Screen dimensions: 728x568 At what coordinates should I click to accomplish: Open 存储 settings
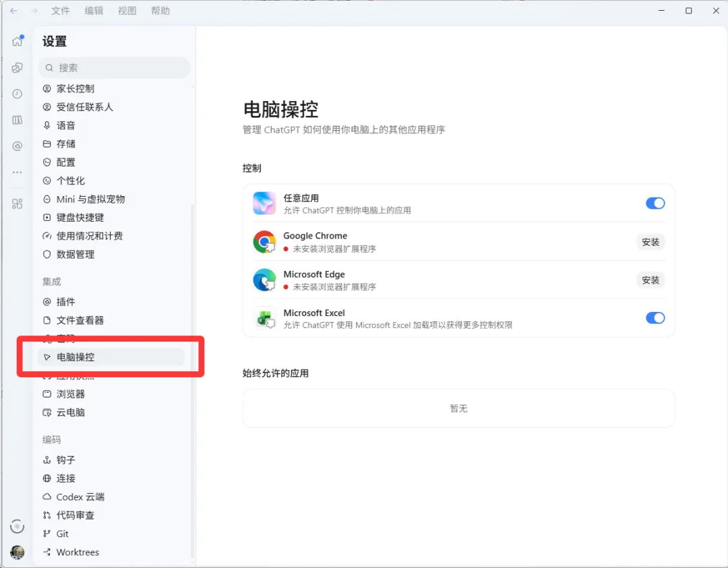click(x=111, y=144)
